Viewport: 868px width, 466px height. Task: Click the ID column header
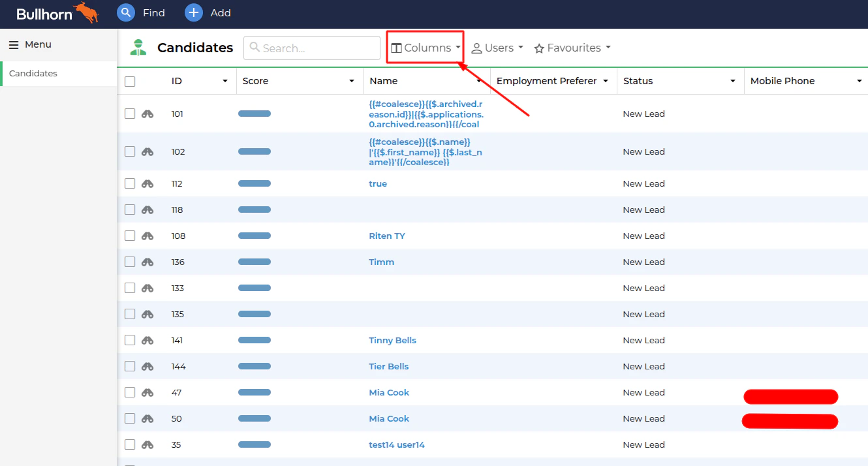click(x=177, y=81)
